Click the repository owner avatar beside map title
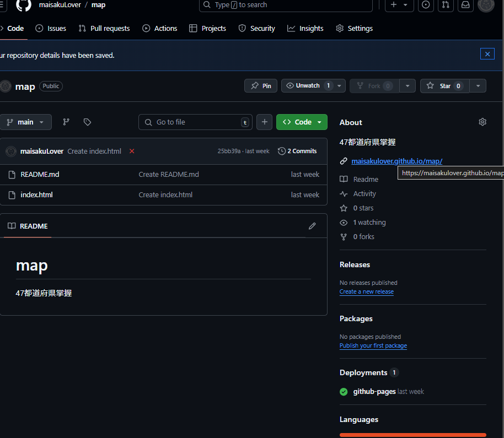This screenshot has width=504, height=438. (x=6, y=86)
